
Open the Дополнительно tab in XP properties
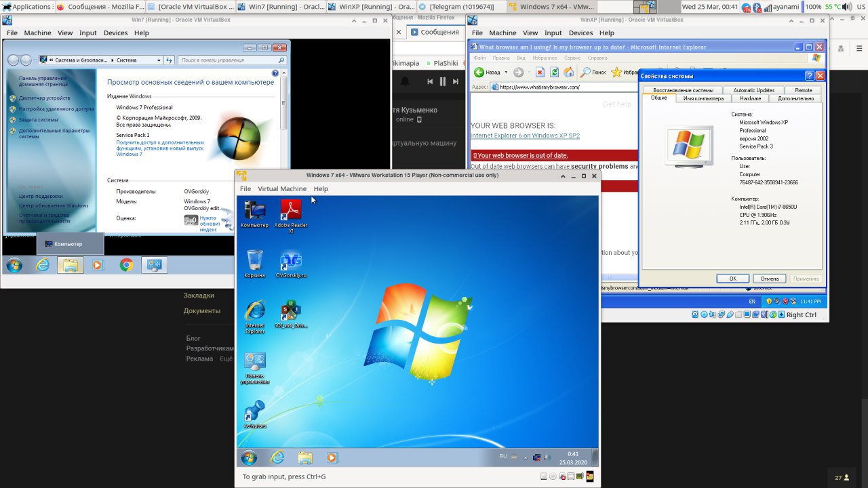(795, 98)
